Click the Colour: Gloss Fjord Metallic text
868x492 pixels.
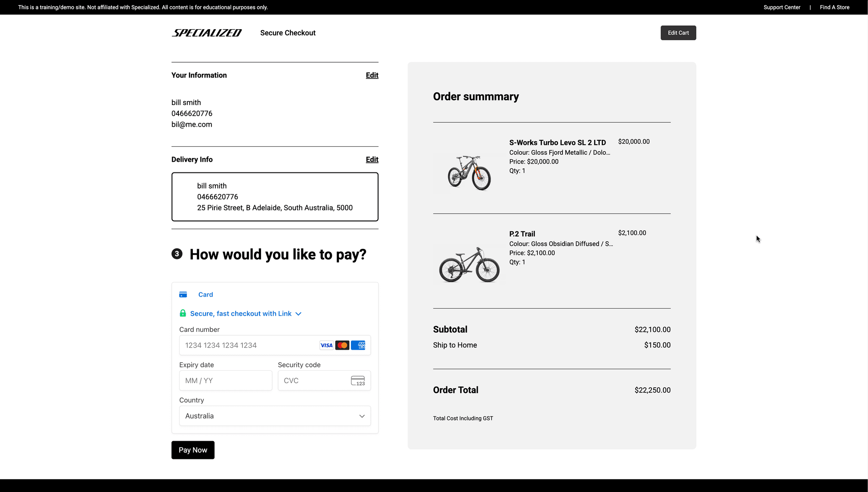560,153
